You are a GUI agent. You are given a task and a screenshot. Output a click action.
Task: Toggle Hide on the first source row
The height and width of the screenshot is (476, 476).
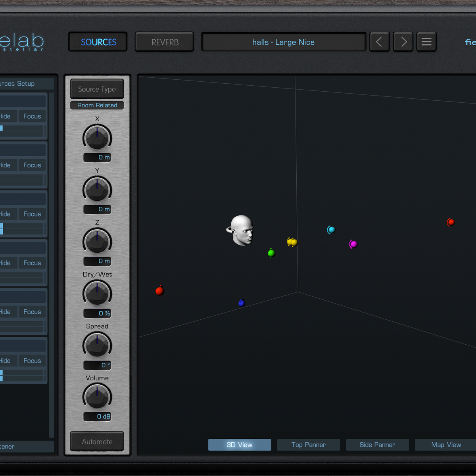pyautogui.click(x=8, y=116)
